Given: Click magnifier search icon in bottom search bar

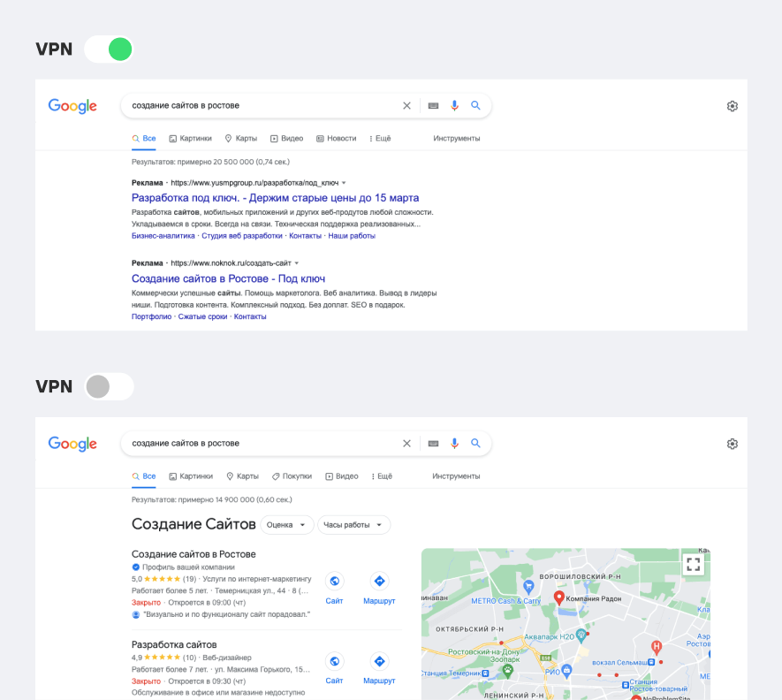Looking at the screenshot, I should (475, 443).
